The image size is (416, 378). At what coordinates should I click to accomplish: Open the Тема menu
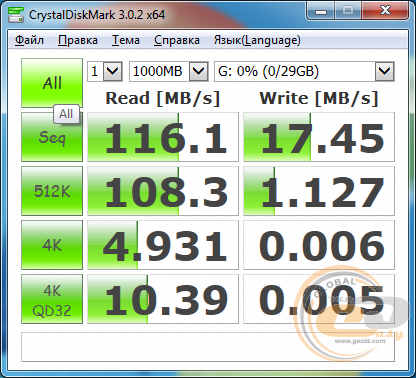tap(126, 40)
